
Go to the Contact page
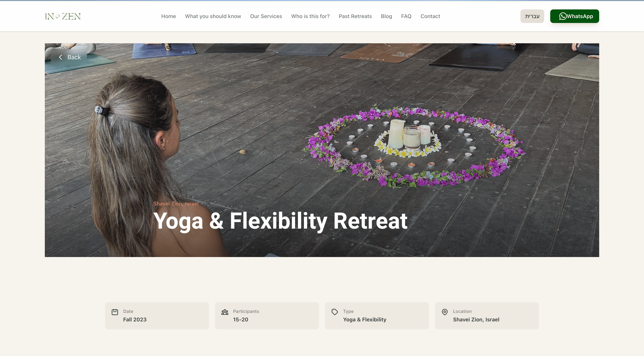(430, 16)
